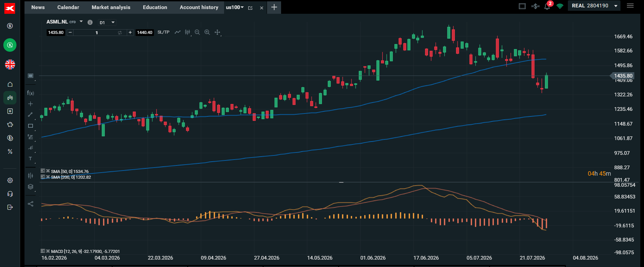
Task: Click the share chart icon
Action: (31, 204)
